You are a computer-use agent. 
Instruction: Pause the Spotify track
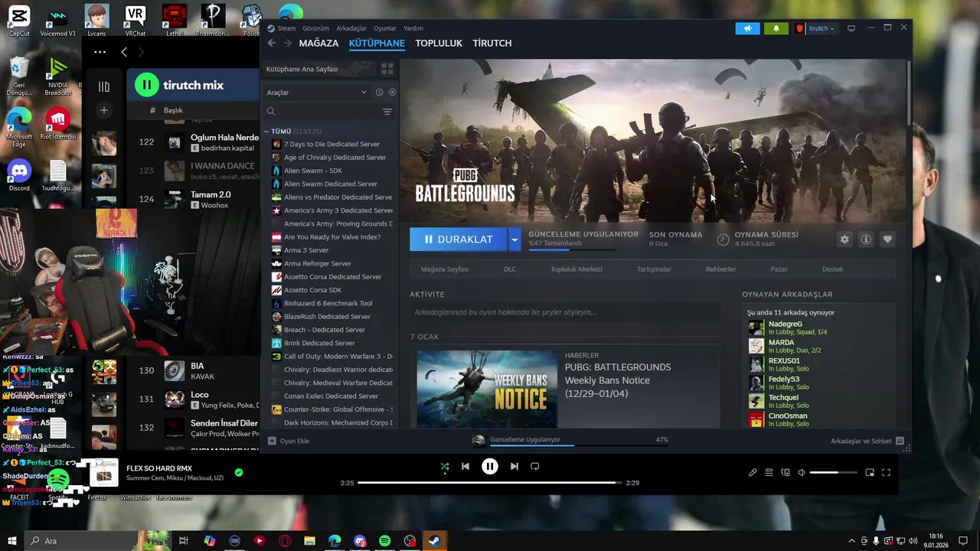point(490,466)
